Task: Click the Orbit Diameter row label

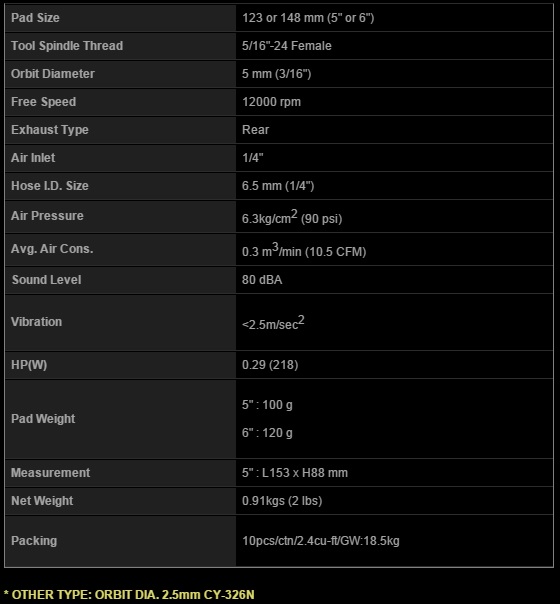Action: pyautogui.click(x=53, y=74)
